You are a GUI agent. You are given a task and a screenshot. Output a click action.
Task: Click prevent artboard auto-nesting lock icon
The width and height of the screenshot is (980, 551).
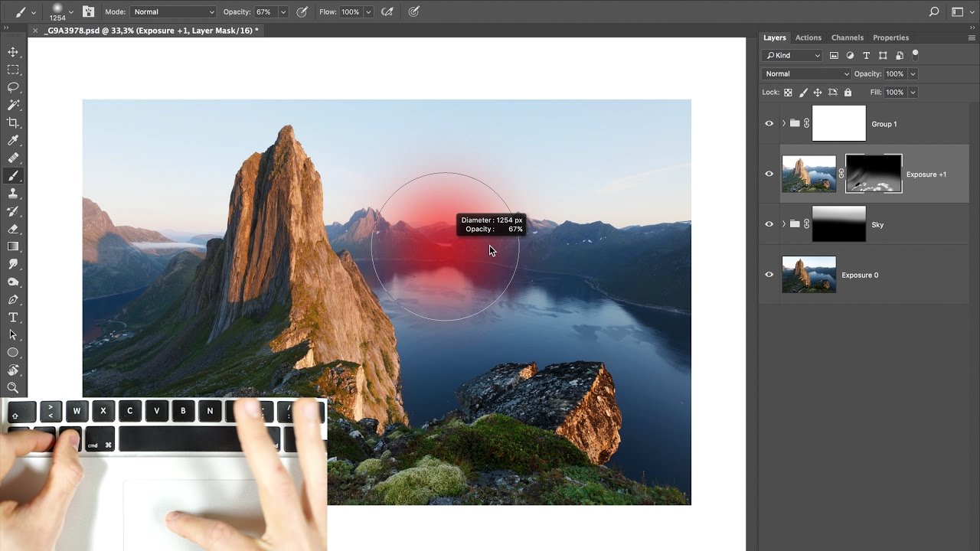(833, 93)
